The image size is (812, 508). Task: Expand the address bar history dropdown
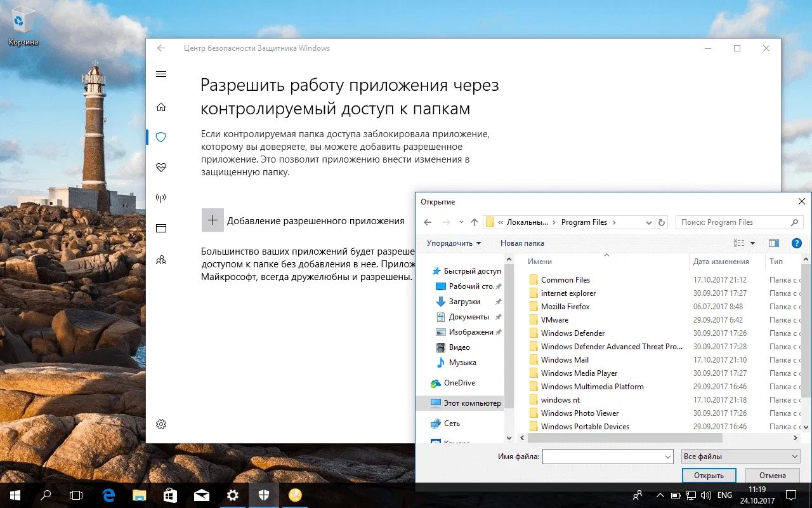648,222
